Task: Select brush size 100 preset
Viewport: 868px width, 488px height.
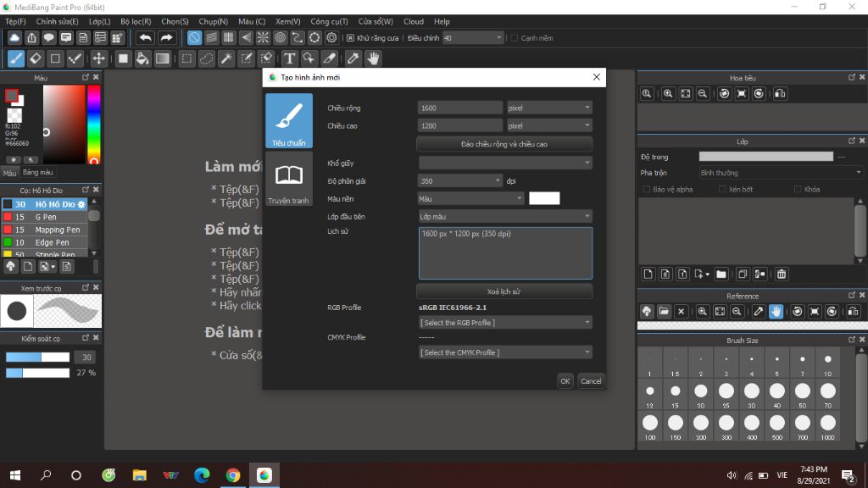Action: 650,426
